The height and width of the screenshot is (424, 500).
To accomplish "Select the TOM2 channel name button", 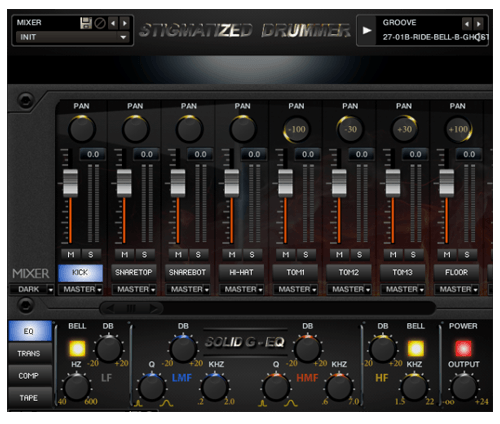I will pos(349,273).
